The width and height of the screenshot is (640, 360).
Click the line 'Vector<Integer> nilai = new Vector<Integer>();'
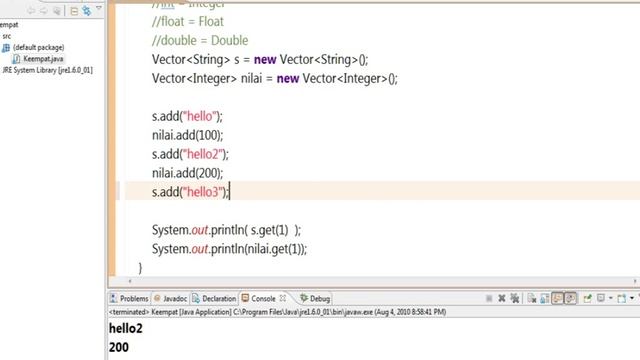click(x=275, y=78)
